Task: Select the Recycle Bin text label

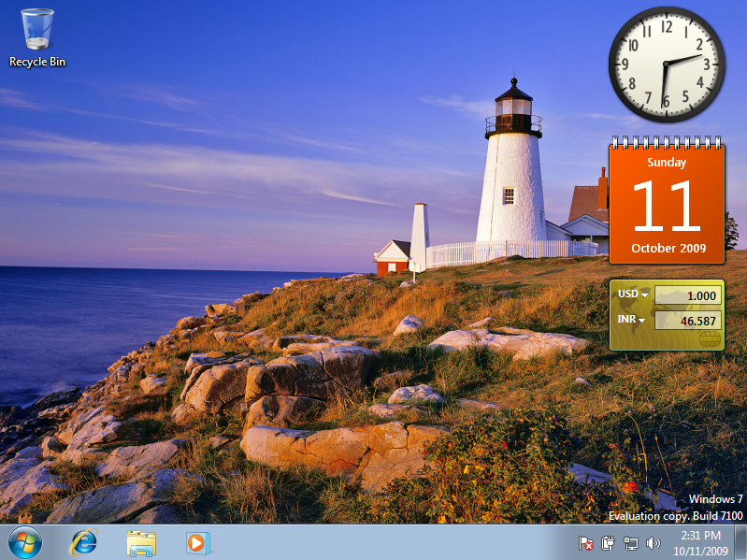Action: [x=37, y=62]
